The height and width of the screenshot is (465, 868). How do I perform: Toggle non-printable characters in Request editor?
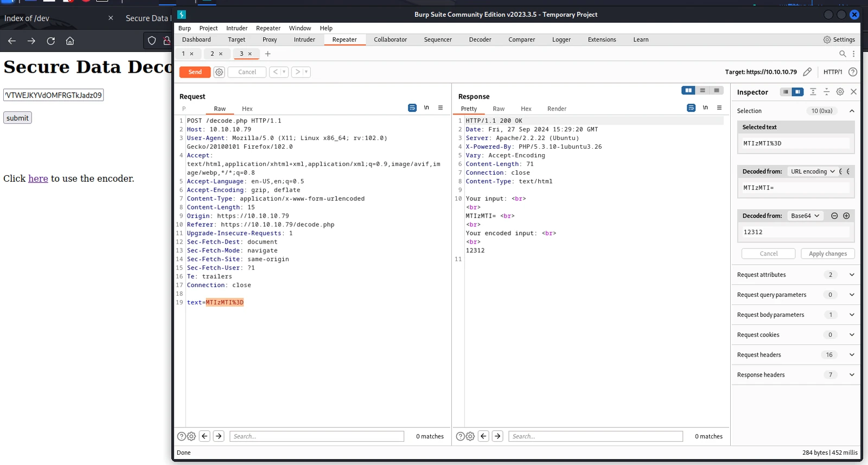pos(426,107)
